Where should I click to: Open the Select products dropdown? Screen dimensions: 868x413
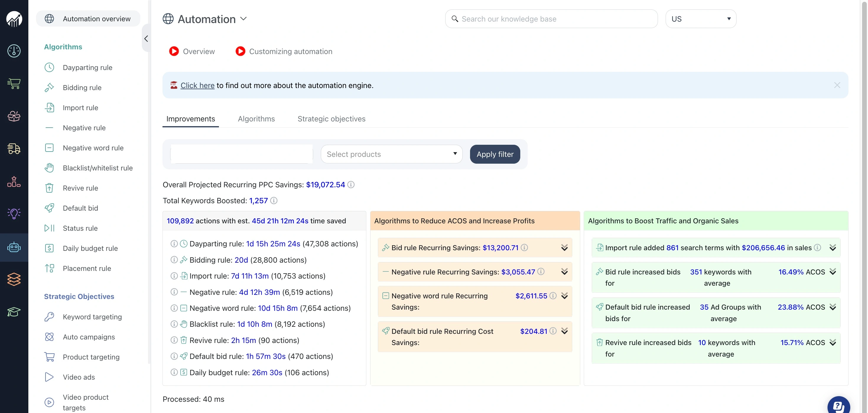click(x=391, y=154)
